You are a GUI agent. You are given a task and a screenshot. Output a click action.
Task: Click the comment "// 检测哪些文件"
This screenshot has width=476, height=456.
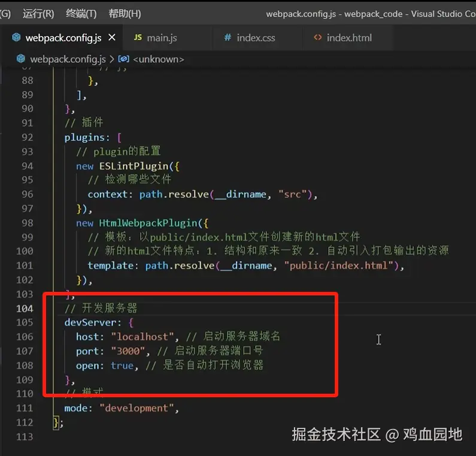pos(129,180)
